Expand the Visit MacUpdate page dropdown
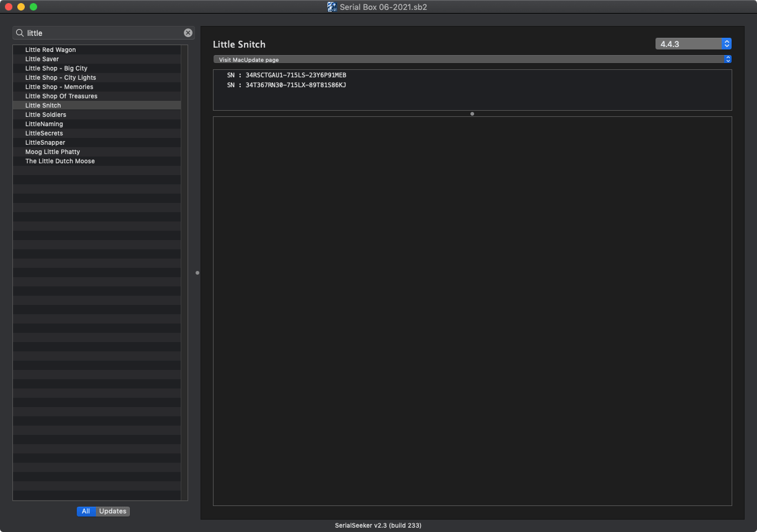 pos(472,59)
